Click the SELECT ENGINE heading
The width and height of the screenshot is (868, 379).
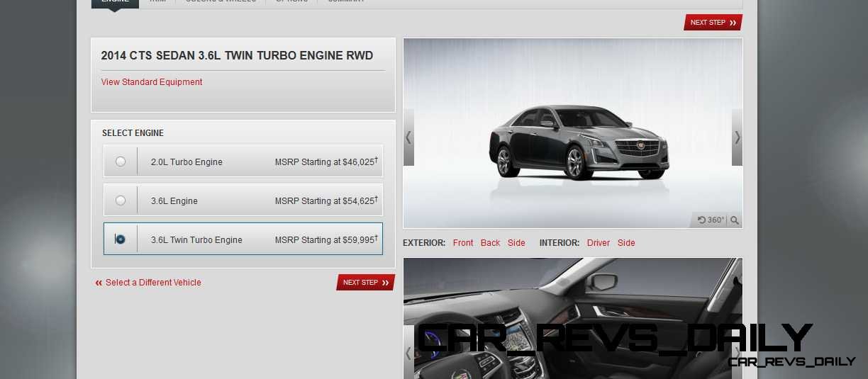(x=133, y=133)
